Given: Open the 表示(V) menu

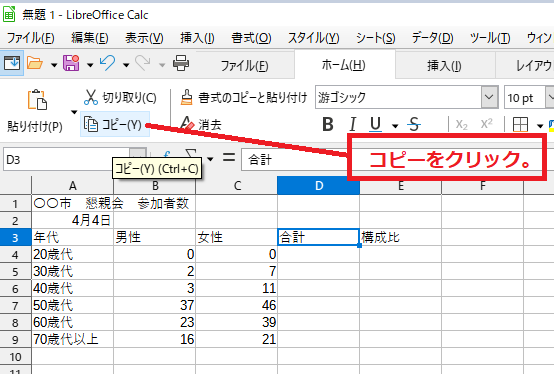Looking at the screenshot, I should pos(144,38).
